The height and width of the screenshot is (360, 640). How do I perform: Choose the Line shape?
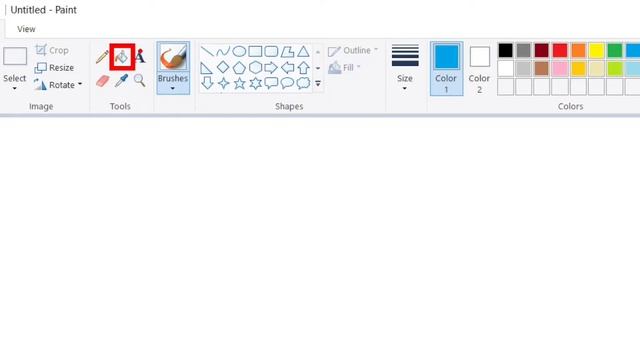(x=207, y=51)
